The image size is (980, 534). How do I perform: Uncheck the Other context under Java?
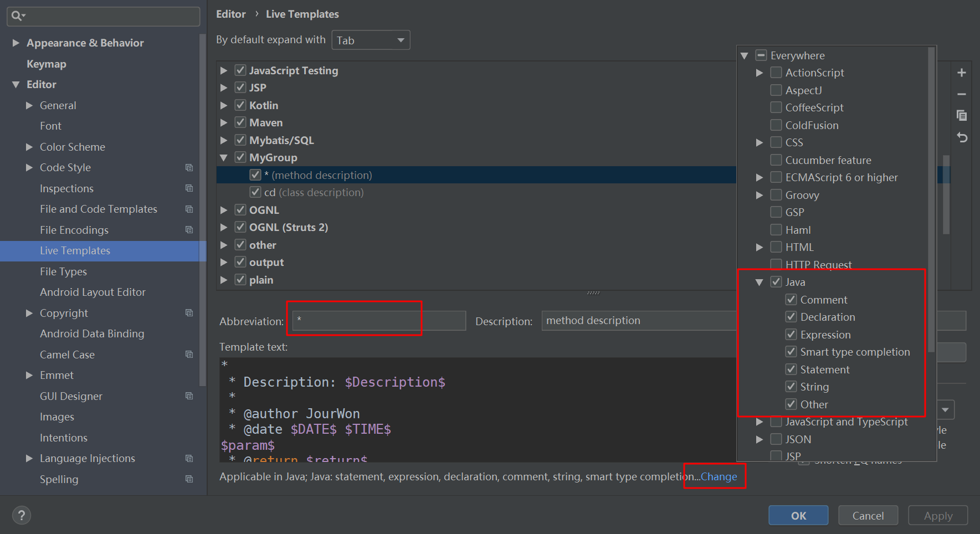click(x=791, y=404)
